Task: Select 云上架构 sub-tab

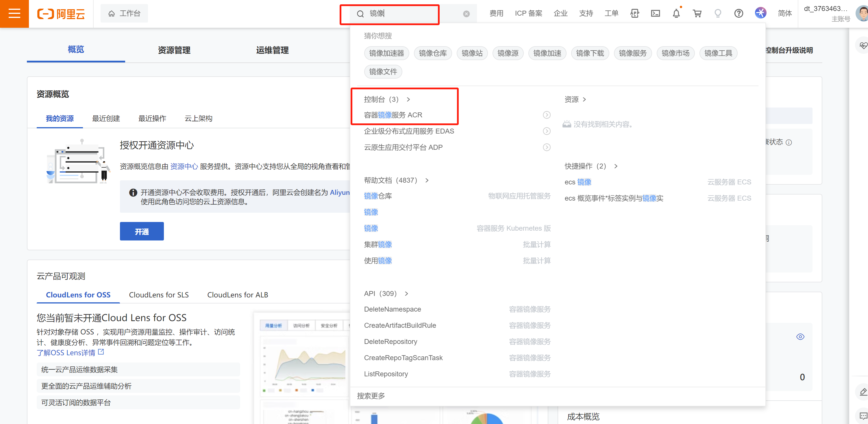Action: tap(199, 119)
